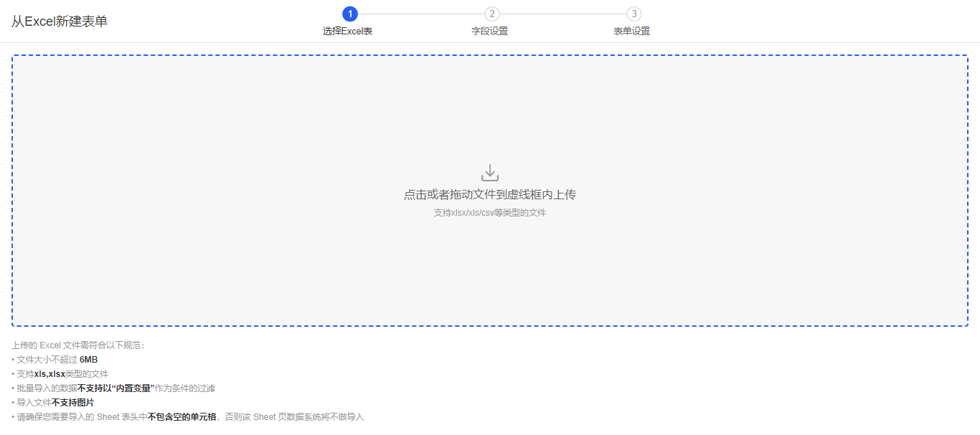This screenshot has height=435, width=980.
Task: Click the download/upload arrow icon
Action: (490, 173)
